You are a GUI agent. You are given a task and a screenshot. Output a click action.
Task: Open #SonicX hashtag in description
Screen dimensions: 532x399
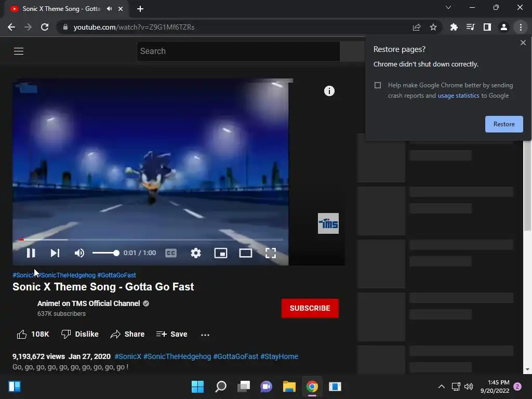(x=128, y=356)
